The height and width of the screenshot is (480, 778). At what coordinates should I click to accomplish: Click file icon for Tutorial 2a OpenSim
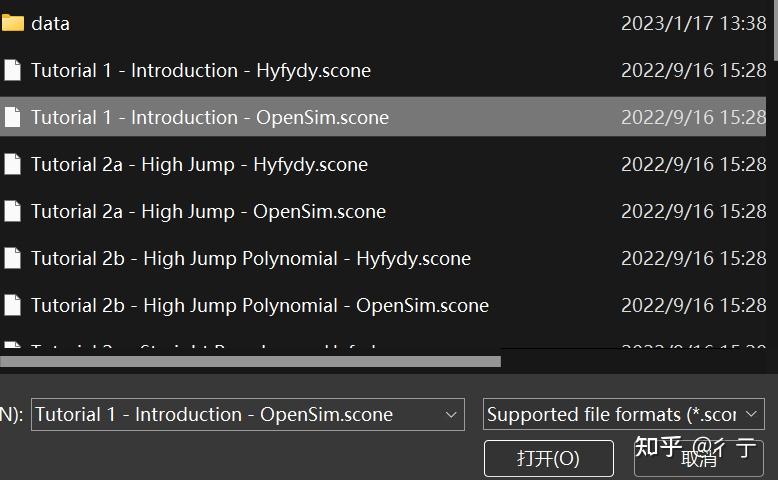point(12,211)
